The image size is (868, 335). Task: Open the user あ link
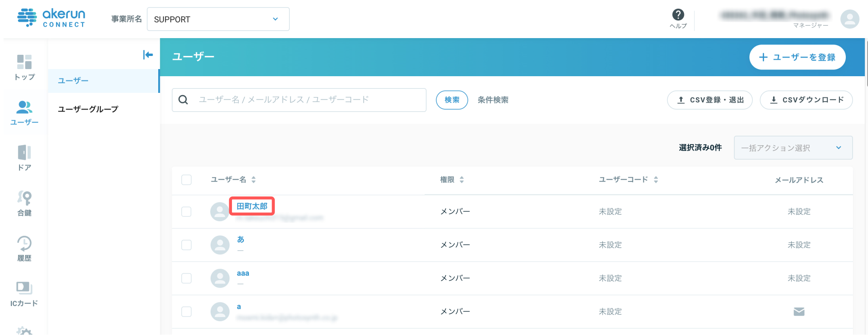point(240,239)
